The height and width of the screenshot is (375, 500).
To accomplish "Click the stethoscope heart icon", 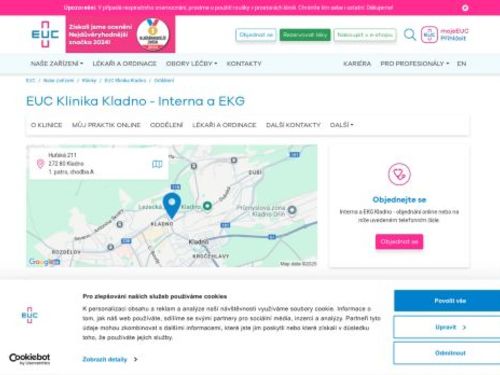I will (x=399, y=174).
